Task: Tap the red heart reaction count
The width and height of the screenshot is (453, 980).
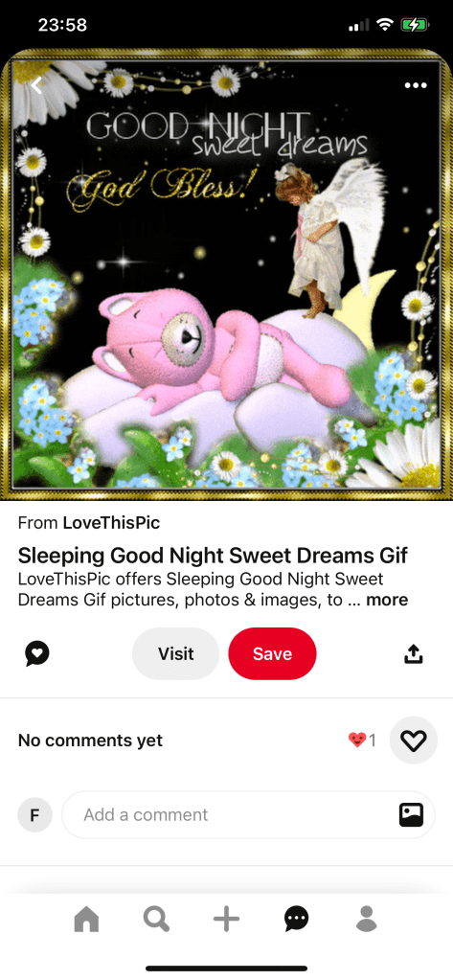Action: click(x=362, y=741)
